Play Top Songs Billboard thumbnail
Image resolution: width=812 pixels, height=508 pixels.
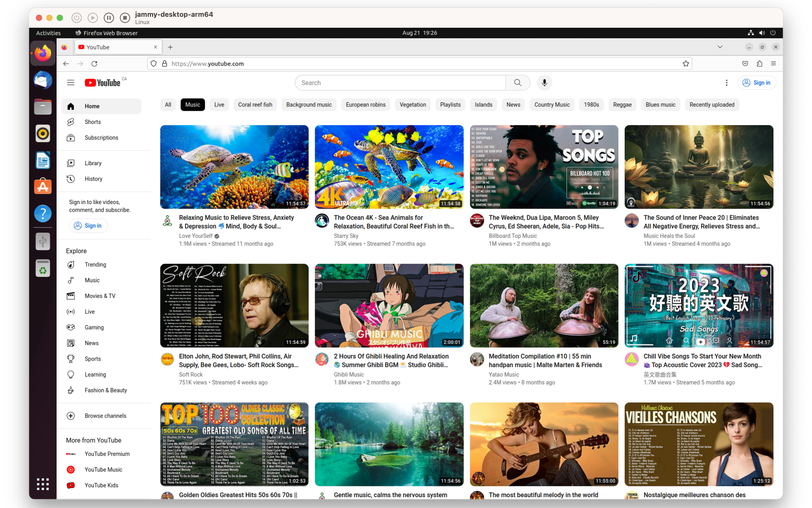click(x=544, y=167)
